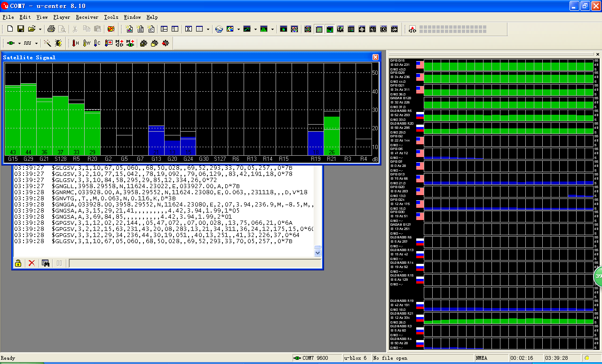Toggle the console lock icon
The width and height of the screenshot is (602, 364).
tap(18, 263)
